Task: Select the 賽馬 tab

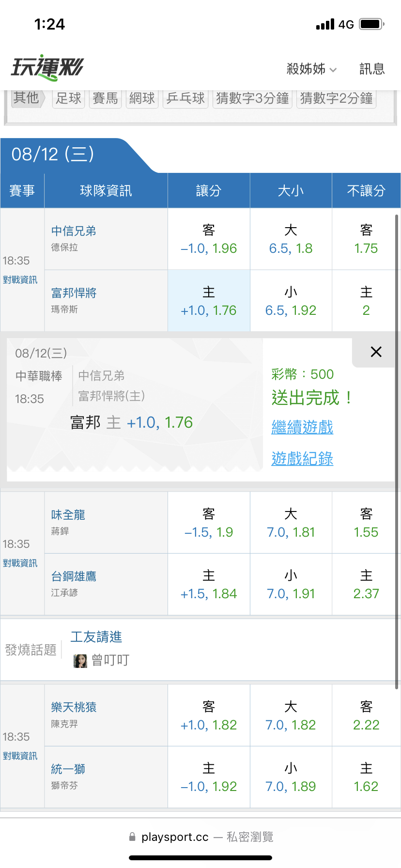Action: pos(105,98)
